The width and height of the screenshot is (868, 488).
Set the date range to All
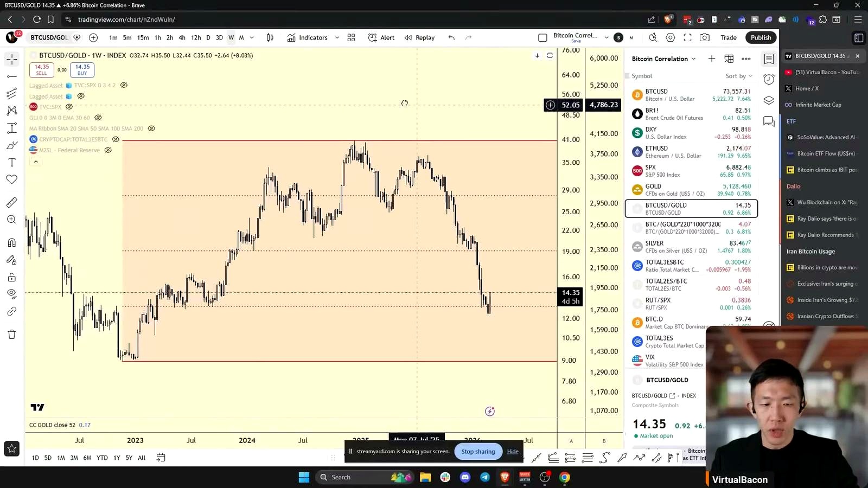(x=142, y=458)
